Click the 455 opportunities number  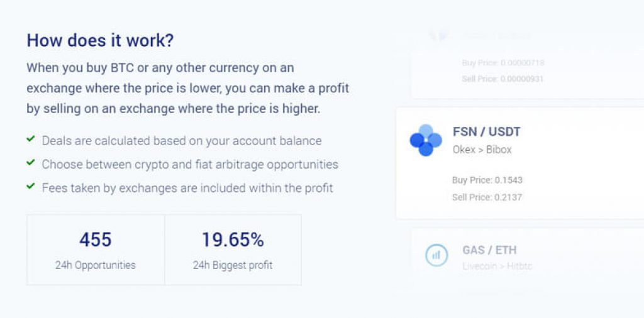(x=96, y=240)
